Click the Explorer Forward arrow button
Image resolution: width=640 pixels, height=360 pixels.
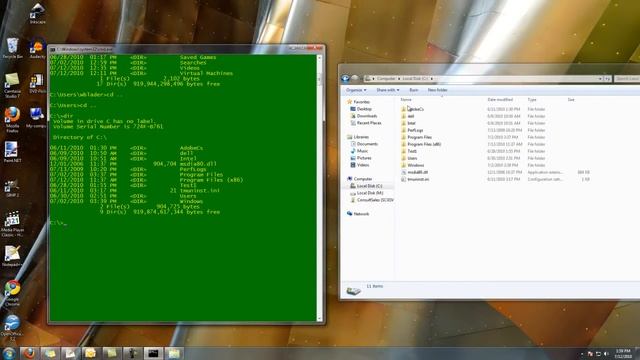tap(355, 78)
